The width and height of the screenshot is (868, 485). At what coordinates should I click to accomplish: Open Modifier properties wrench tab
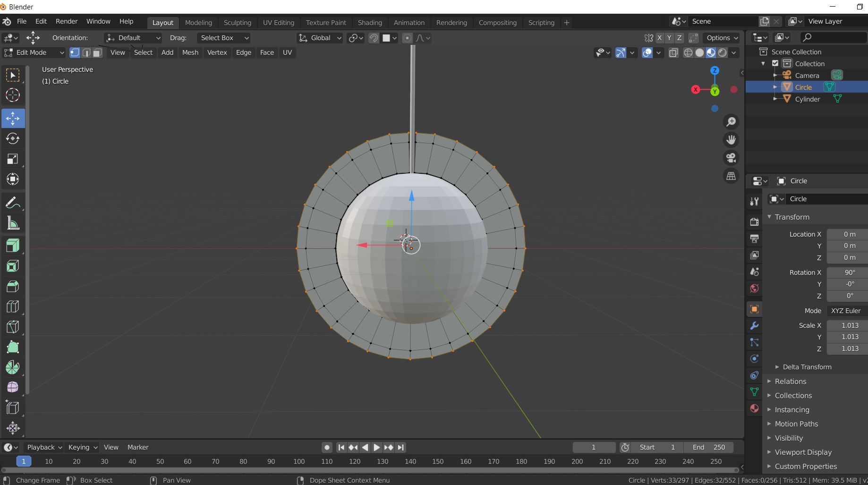pos(754,326)
